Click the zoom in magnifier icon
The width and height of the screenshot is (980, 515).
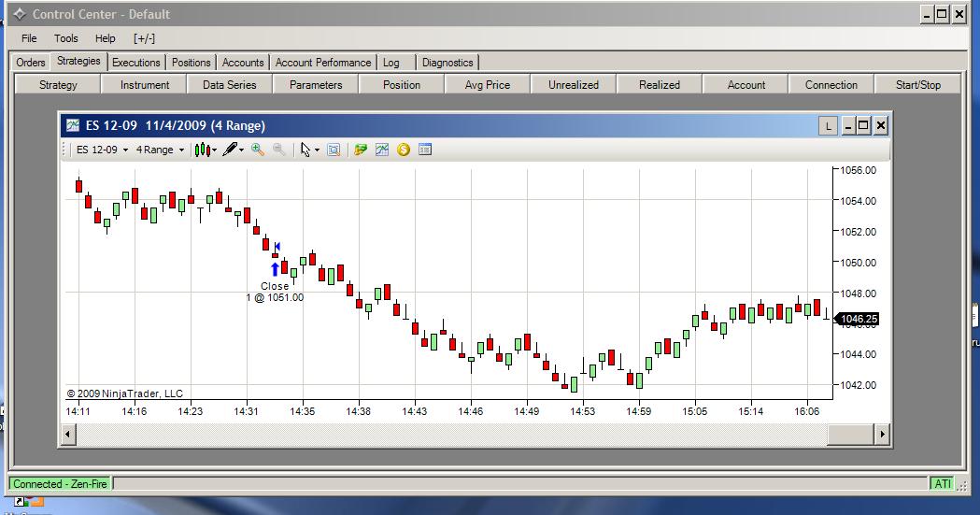click(258, 150)
